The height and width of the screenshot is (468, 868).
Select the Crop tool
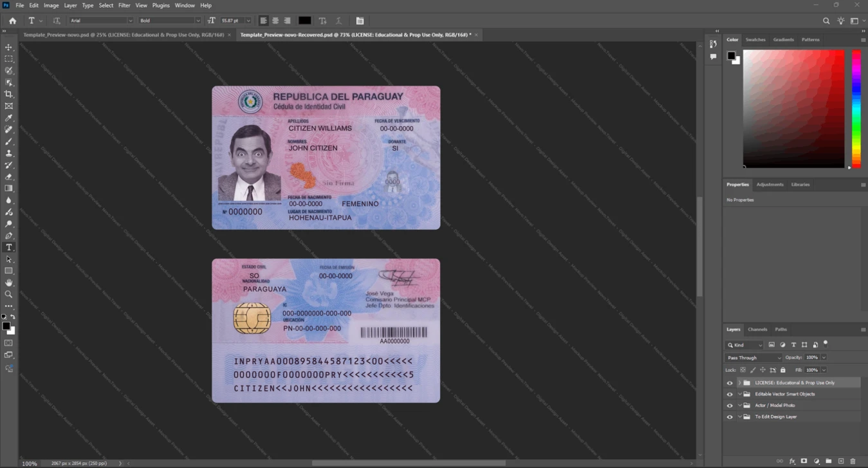coord(9,94)
